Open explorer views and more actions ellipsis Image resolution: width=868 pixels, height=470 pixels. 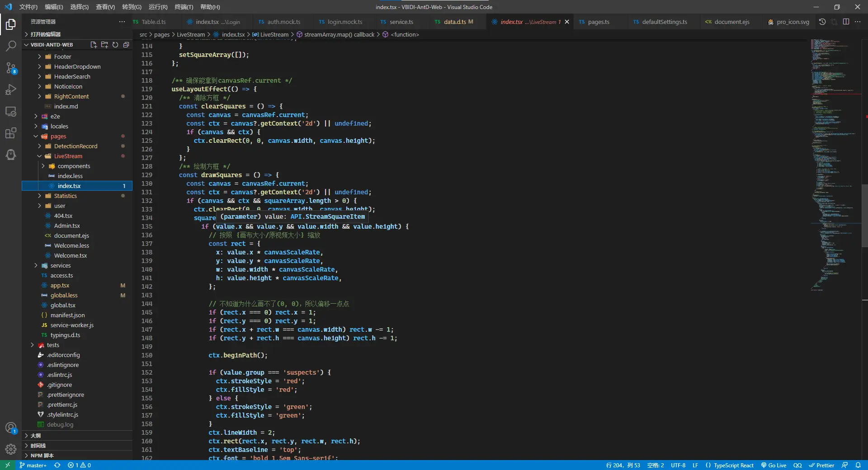122,22
